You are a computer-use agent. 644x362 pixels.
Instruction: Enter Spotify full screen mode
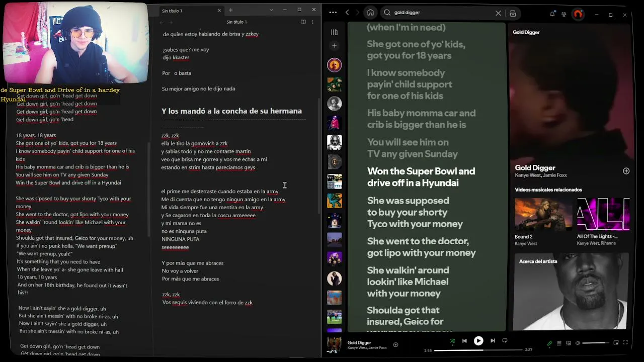click(625, 343)
